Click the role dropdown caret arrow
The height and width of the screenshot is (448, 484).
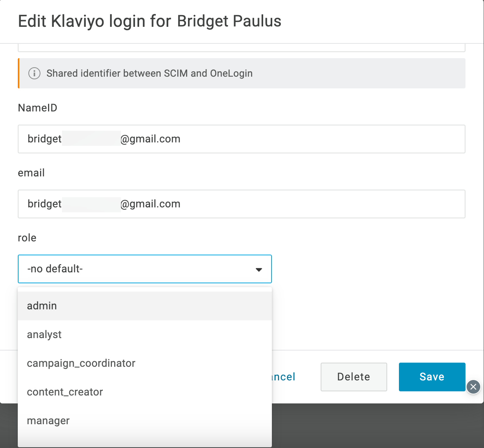(x=259, y=269)
